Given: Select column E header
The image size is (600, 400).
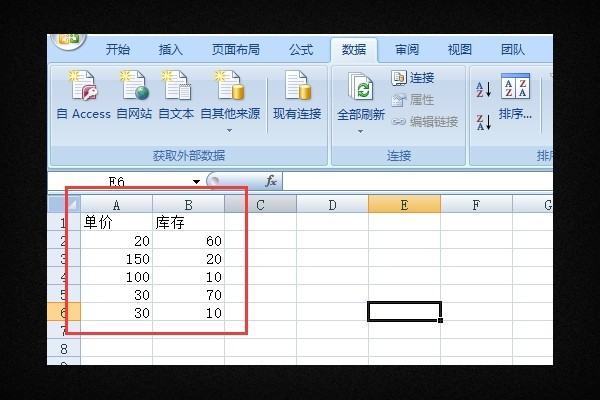Looking at the screenshot, I should click(404, 205).
